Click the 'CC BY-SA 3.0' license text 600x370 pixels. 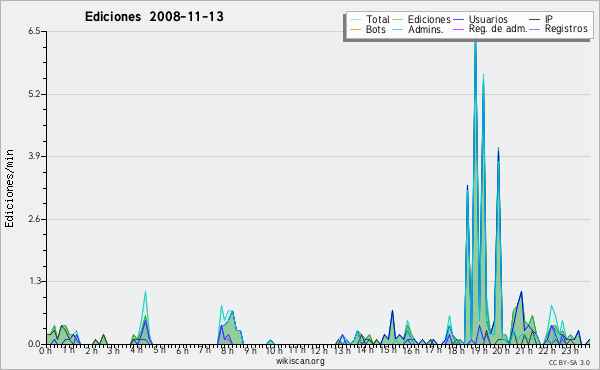tap(569, 362)
